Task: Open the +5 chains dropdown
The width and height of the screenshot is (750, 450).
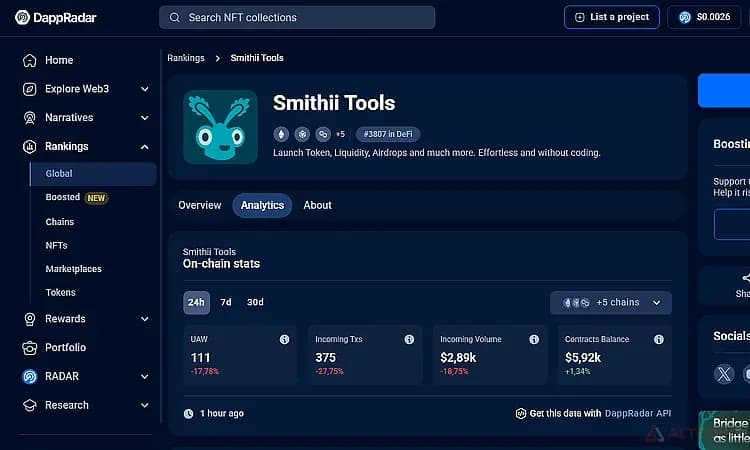Action: click(x=611, y=303)
